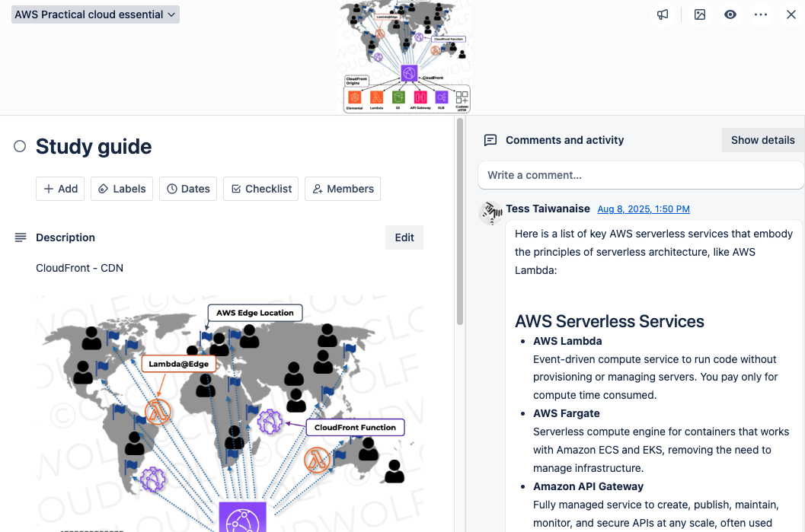805x532 pixels.
Task: Click the AWS Fargate bullet text
Action: click(567, 413)
